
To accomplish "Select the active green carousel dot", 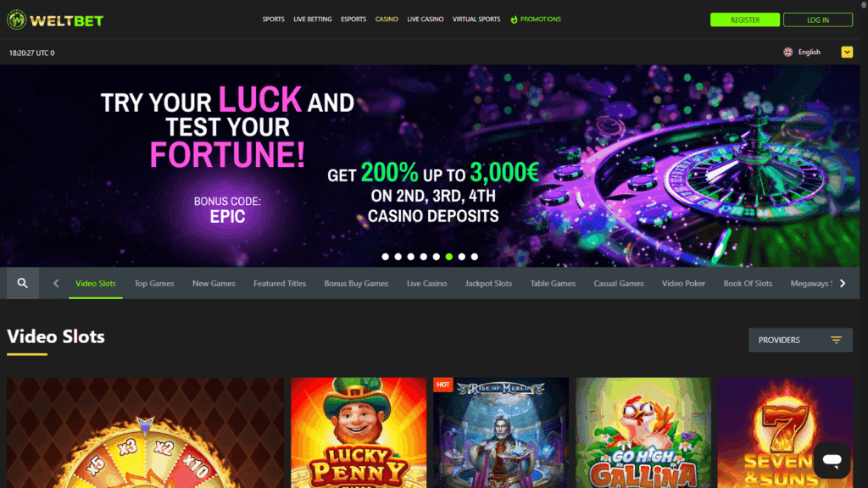I will pyautogui.click(x=449, y=257).
